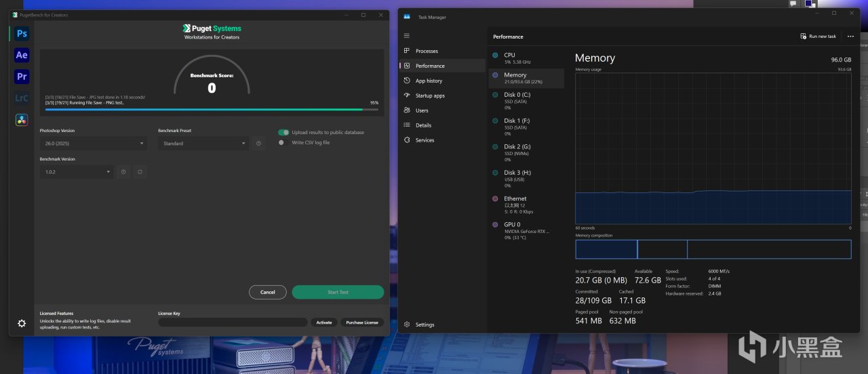The image size is (868, 374).
Task: Select Disk 3 (H:) USB entry
Action: pos(526,179)
